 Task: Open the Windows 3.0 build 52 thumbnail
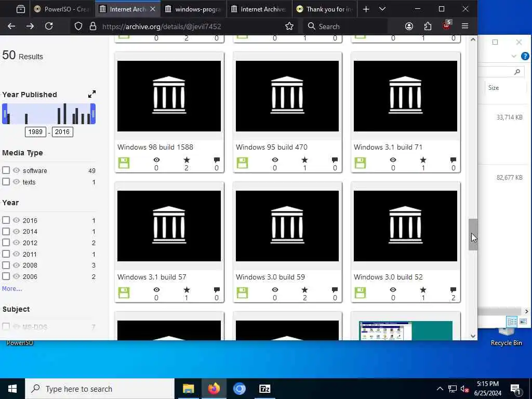[x=405, y=226]
